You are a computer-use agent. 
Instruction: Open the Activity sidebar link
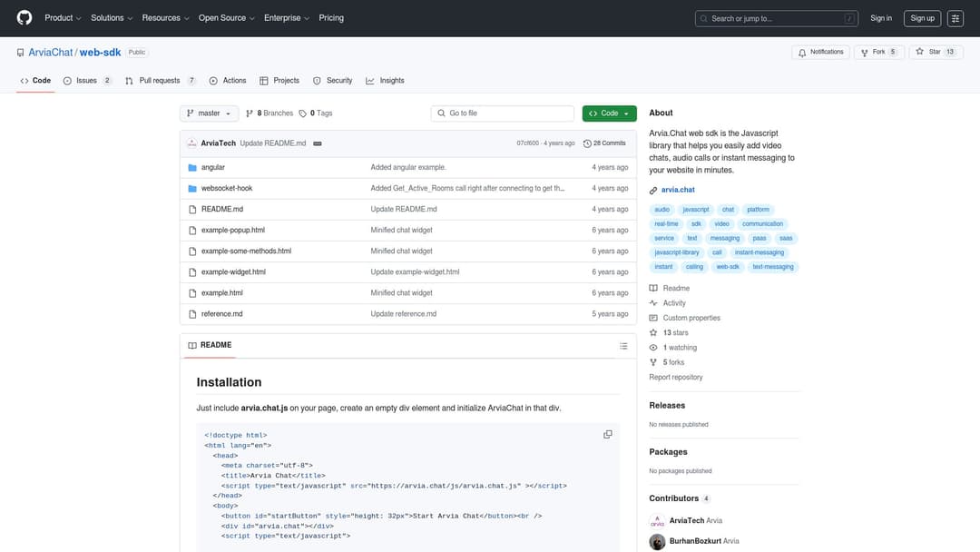pos(668,303)
